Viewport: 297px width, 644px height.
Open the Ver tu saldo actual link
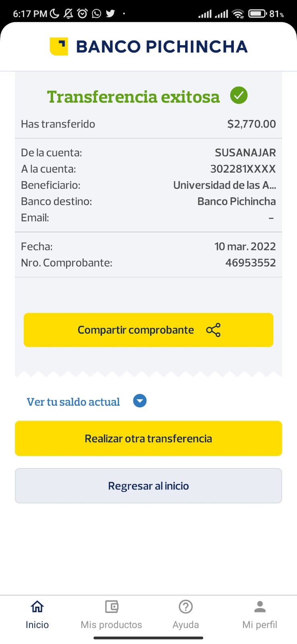tap(73, 402)
